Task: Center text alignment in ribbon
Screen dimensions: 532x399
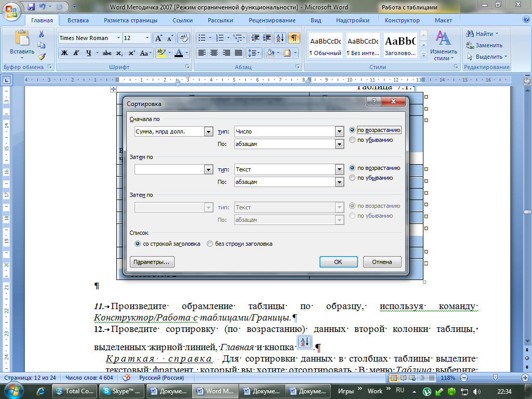Action: (x=214, y=53)
